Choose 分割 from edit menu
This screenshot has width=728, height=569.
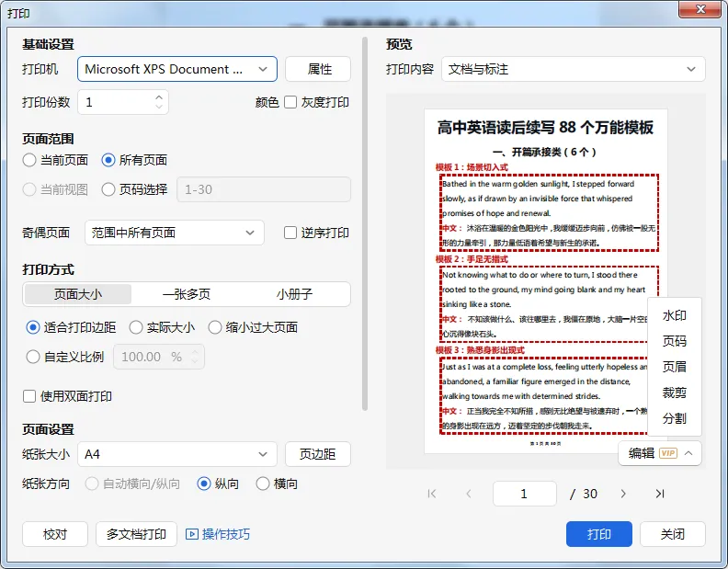tap(674, 418)
